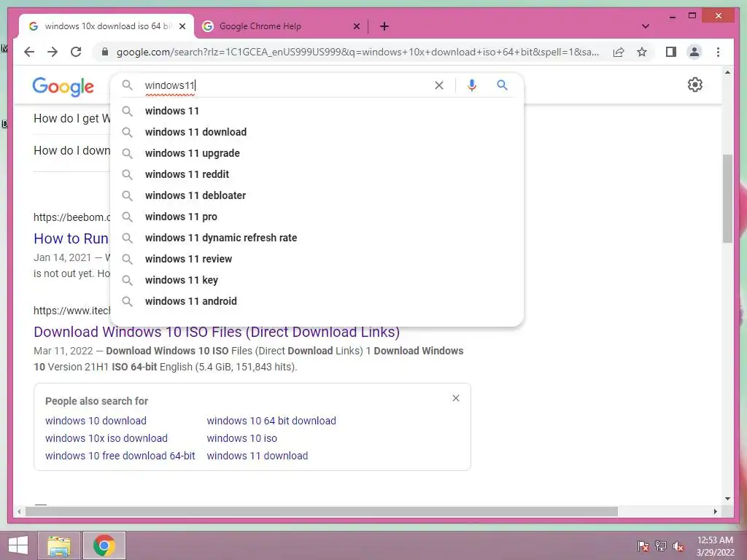The width and height of the screenshot is (747, 560).
Task: Click in the Google search input field
Action: [x=286, y=85]
